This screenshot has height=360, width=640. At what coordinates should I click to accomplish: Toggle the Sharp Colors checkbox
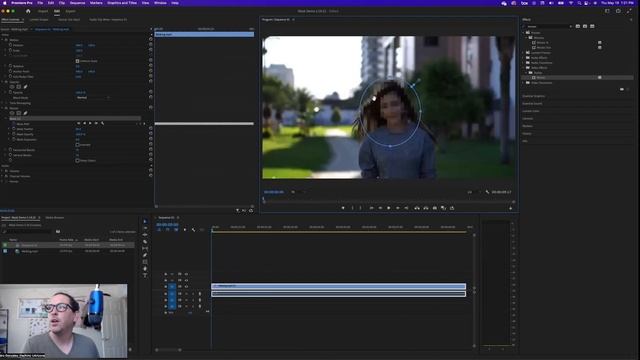[78, 160]
